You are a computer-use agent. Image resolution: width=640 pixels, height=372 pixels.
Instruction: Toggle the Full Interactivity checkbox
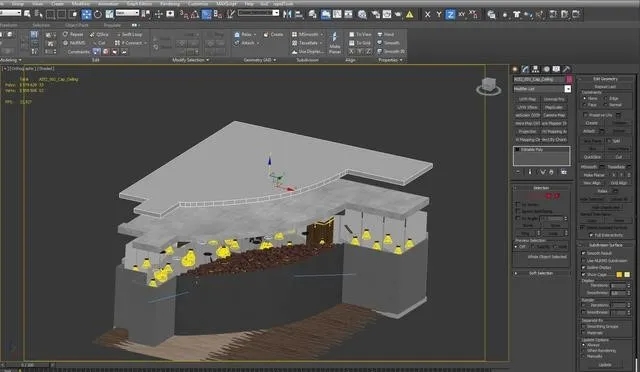(591, 235)
